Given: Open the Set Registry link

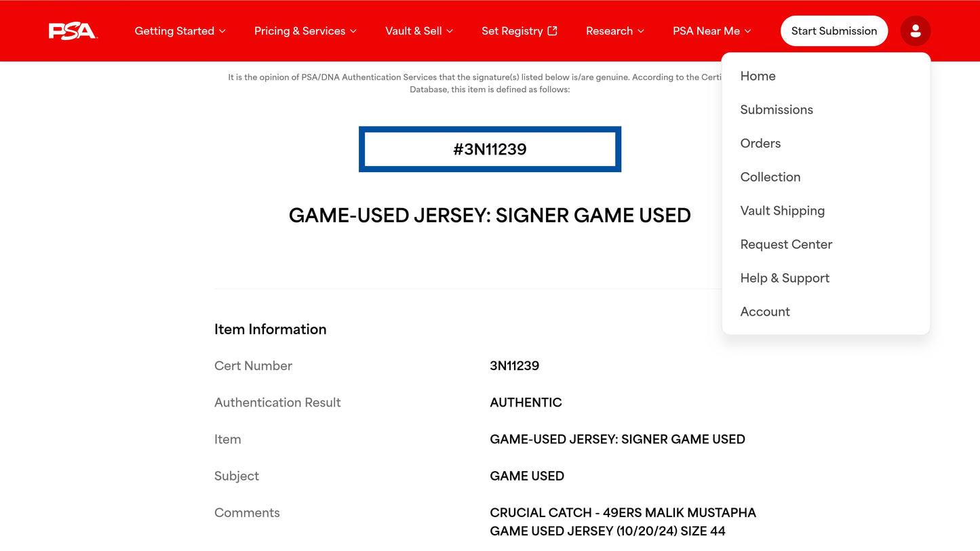Looking at the screenshot, I should [519, 31].
